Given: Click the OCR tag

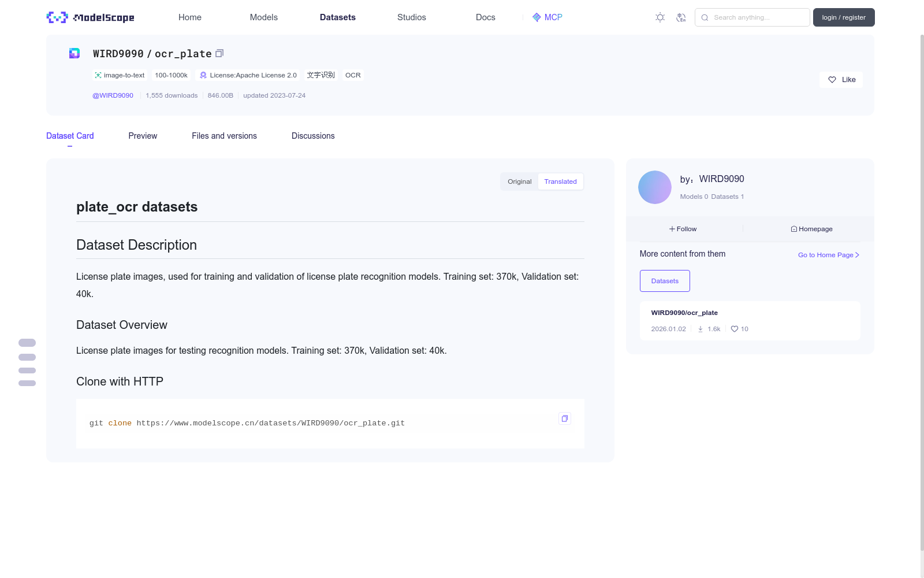Looking at the screenshot, I should coord(353,75).
